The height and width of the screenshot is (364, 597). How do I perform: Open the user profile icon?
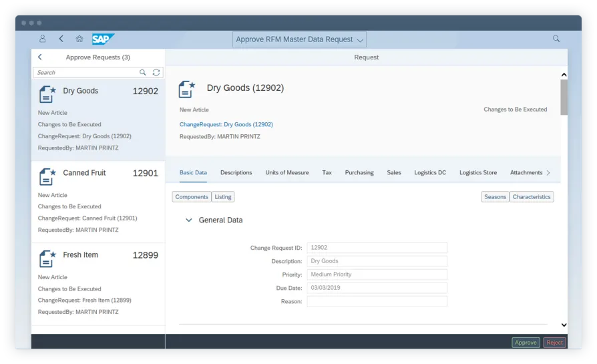click(43, 39)
